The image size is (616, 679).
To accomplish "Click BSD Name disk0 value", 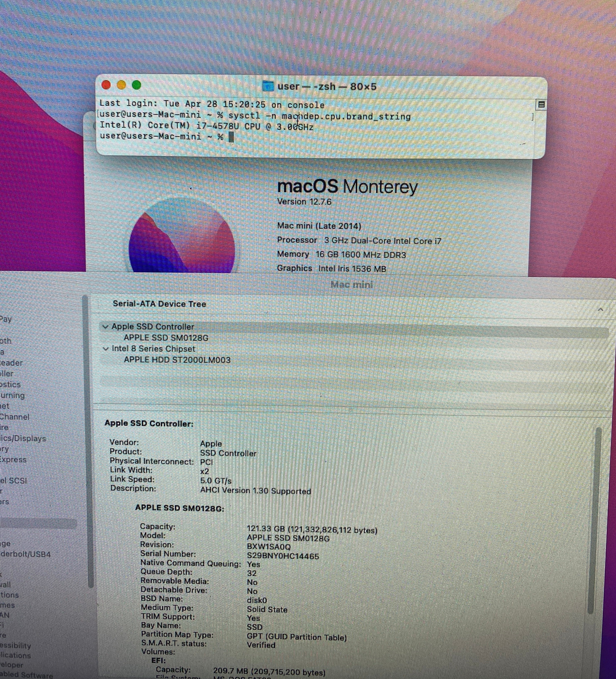I will (257, 600).
